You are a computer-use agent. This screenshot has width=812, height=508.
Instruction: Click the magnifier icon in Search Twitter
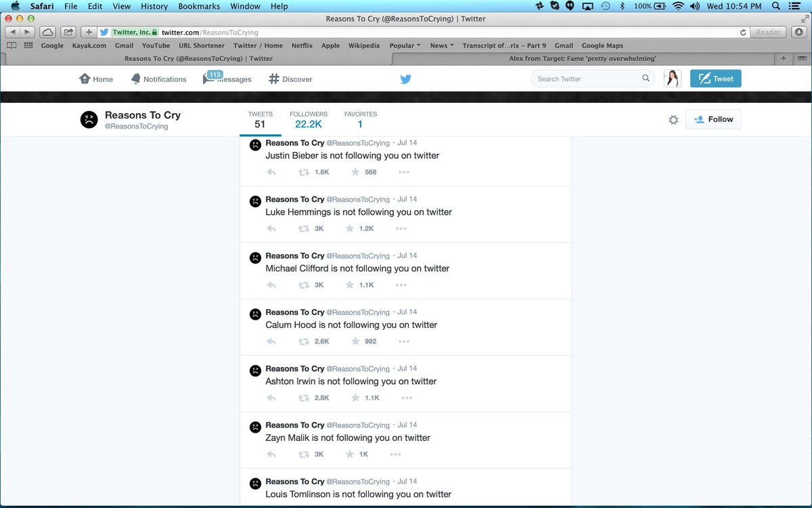pos(646,79)
